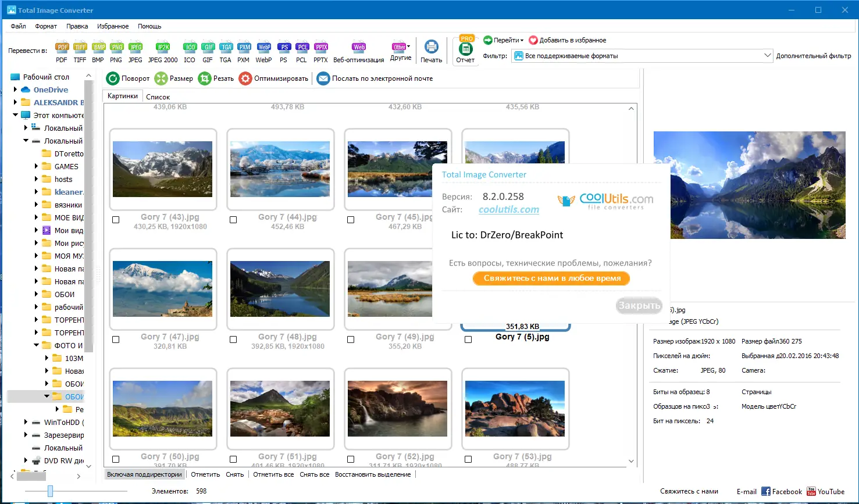859x504 pixels.
Task: Open the Перейти dropdown
Action: coord(504,40)
